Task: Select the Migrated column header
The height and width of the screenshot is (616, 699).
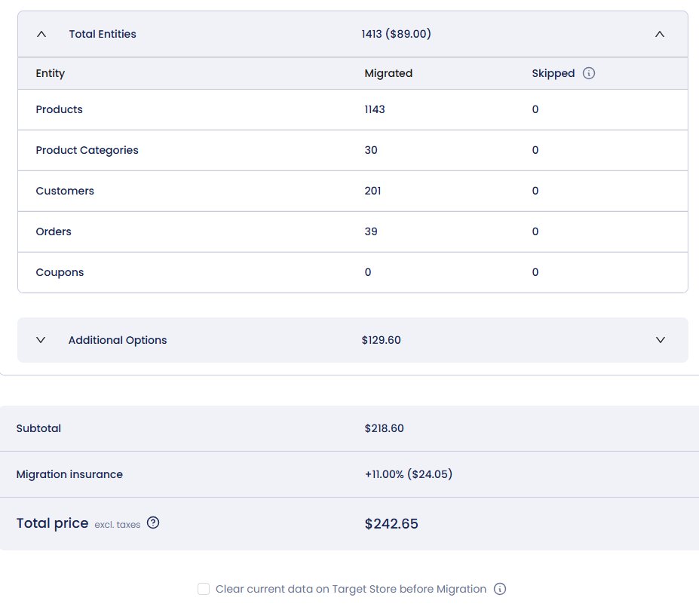Action: point(388,73)
